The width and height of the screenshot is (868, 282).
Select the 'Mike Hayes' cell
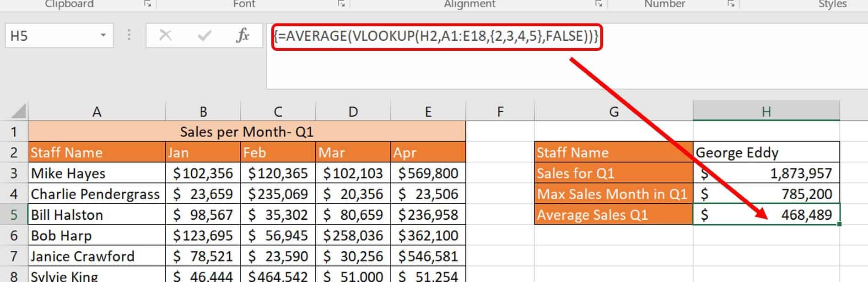[97, 173]
